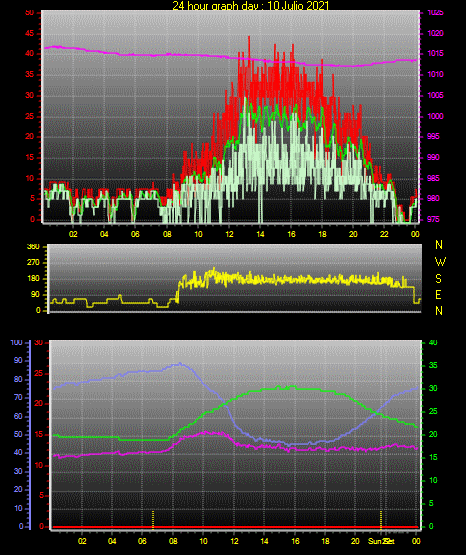Click the 22 hour label under wind speed graph

tap(384, 234)
